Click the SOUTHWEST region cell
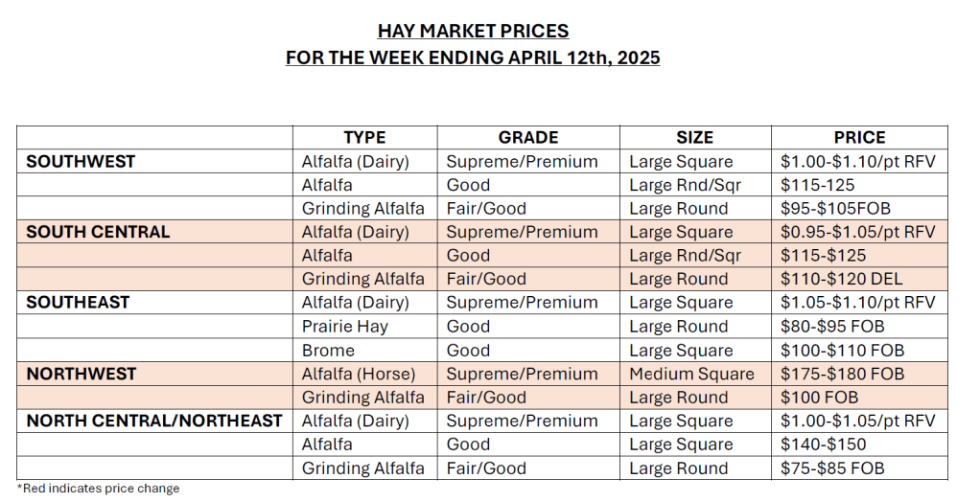980x502 pixels. click(x=81, y=162)
